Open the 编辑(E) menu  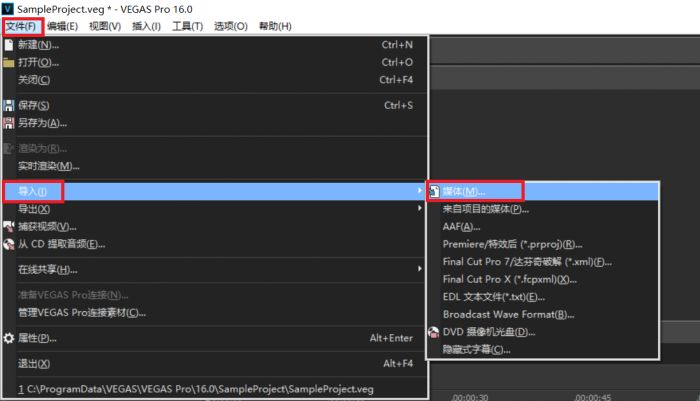click(x=62, y=26)
